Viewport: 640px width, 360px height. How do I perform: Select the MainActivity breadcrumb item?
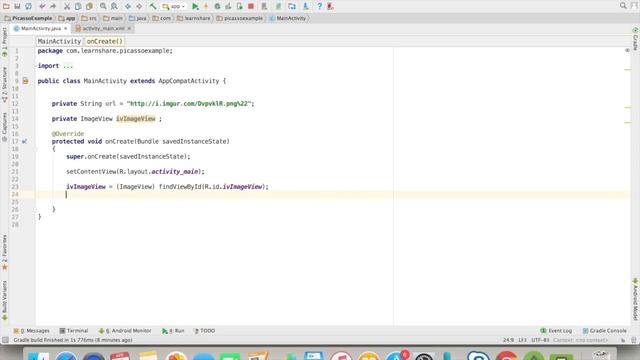click(288, 18)
